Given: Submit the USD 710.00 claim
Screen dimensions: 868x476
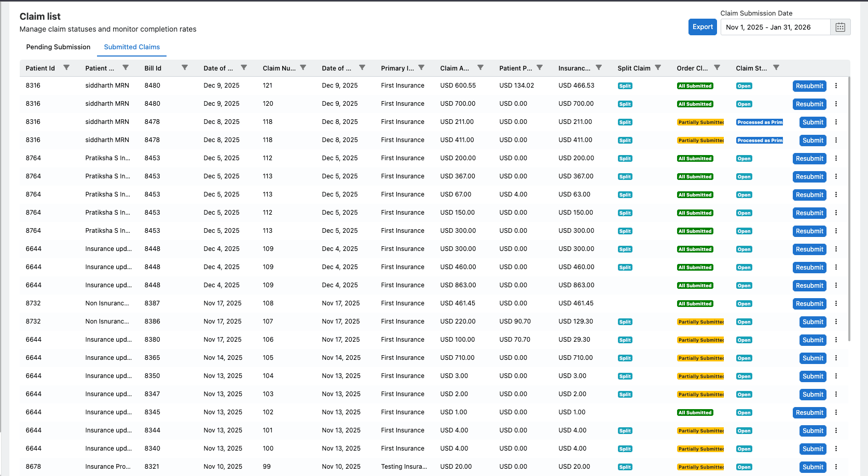Looking at the screenshot, I should click(x=813, y=358).
